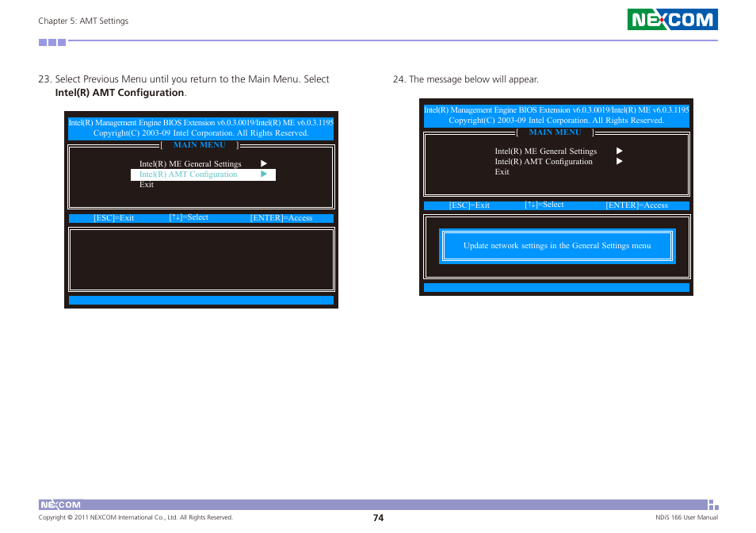Click [↑↓]=Select hint in left screen
Viewport: 756px width, 533px height.
pyautogui.click(x=189, y=217)
